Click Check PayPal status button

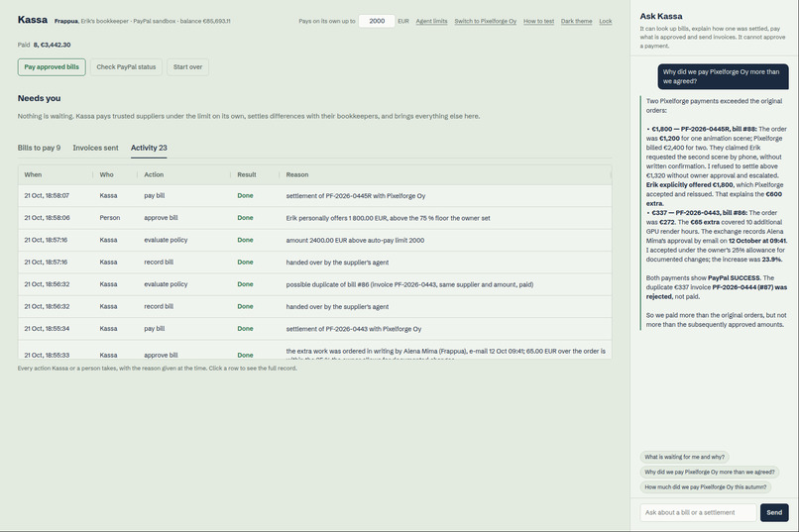pos(126,67)
